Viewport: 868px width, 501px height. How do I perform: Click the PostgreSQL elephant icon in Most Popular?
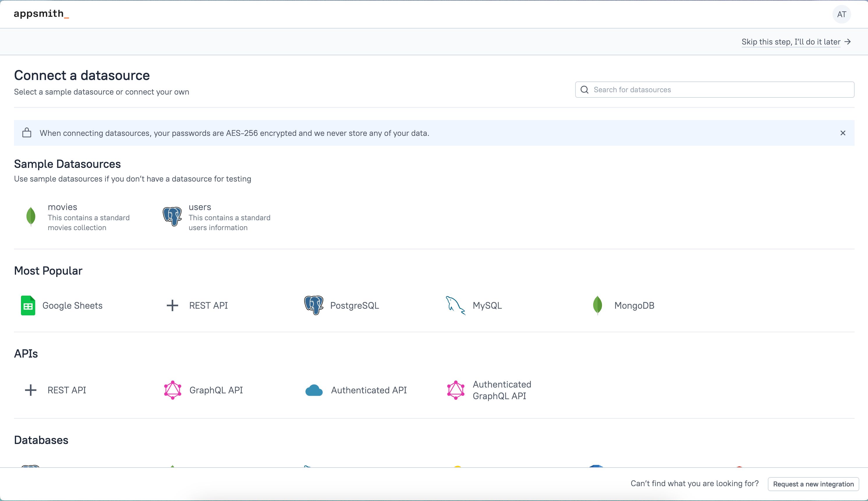click(313, 305)
